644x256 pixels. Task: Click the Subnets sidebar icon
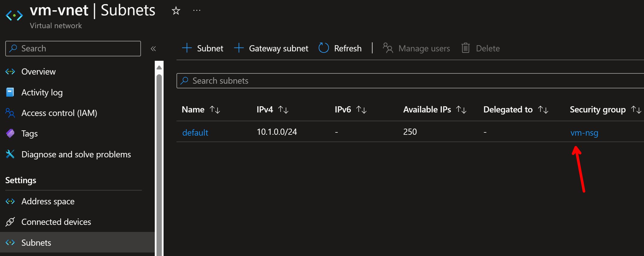tap(10, 242)
